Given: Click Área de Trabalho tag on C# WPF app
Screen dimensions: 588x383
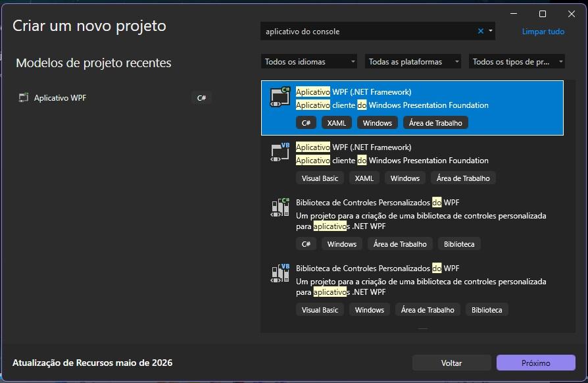Looking at the screenshot, I should (x=435, y=122).
